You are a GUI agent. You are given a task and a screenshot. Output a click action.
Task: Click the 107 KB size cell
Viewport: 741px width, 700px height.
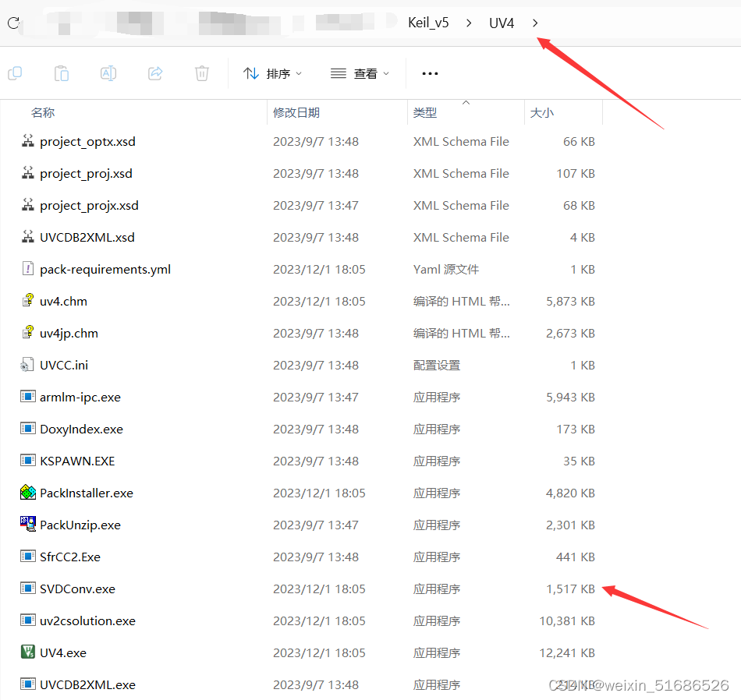(x=576, y=173)
